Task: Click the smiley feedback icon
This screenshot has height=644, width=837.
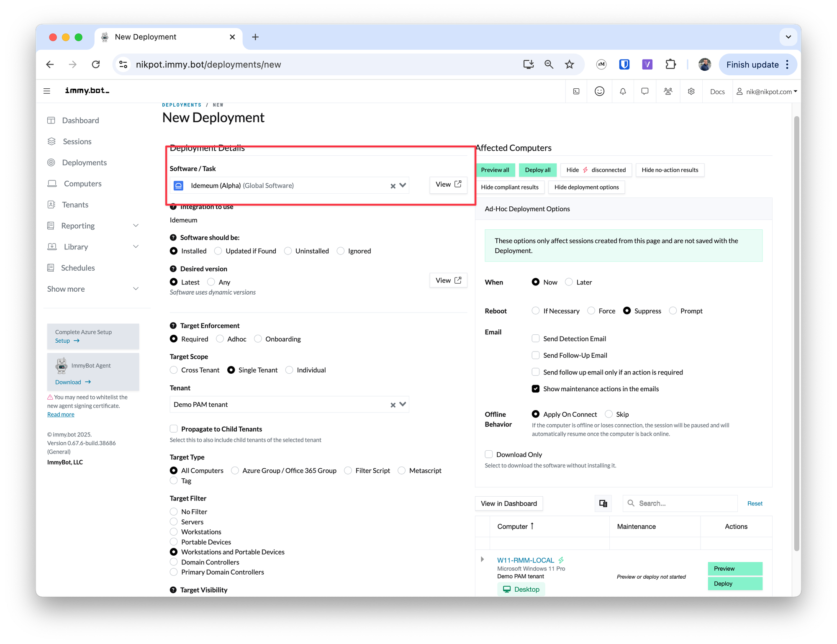Action: pos(599,92)
